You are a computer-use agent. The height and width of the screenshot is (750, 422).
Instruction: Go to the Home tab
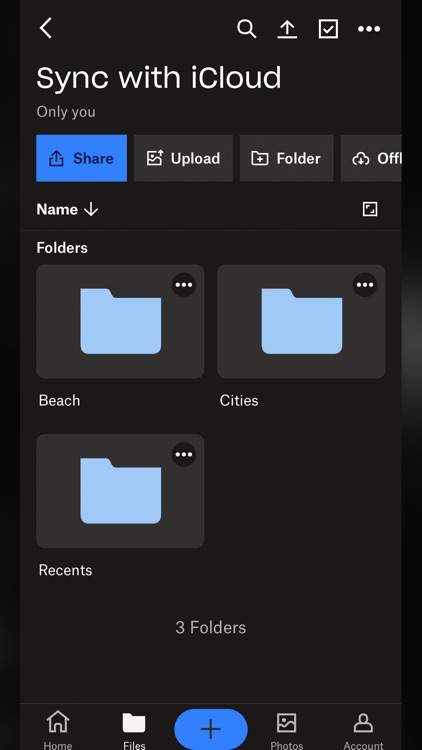tap(58, 729)
